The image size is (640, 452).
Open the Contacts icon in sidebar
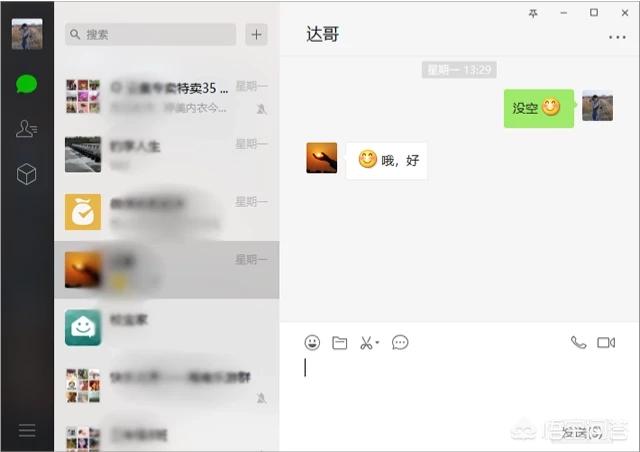click(27, 129)
